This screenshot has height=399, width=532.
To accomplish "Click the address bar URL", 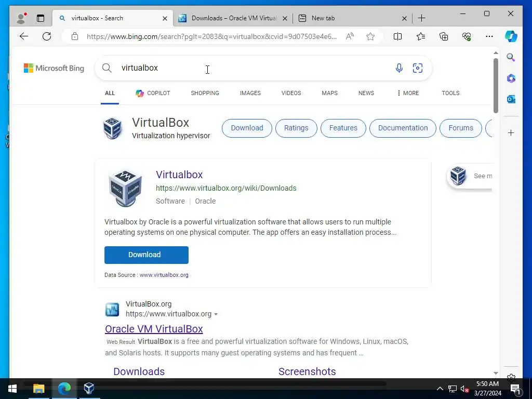I will click(211, 36).
